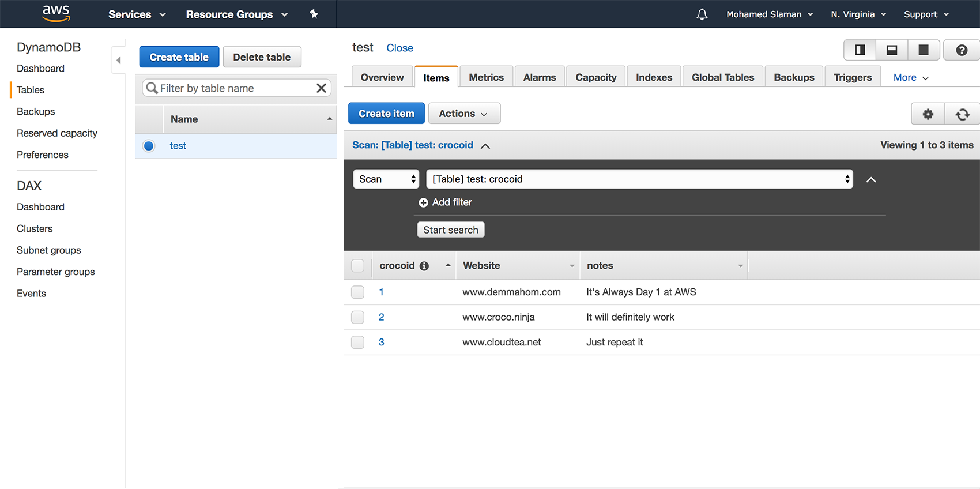
Task: Open Tables in the sidebar
Action: click(x=31, y=90)
